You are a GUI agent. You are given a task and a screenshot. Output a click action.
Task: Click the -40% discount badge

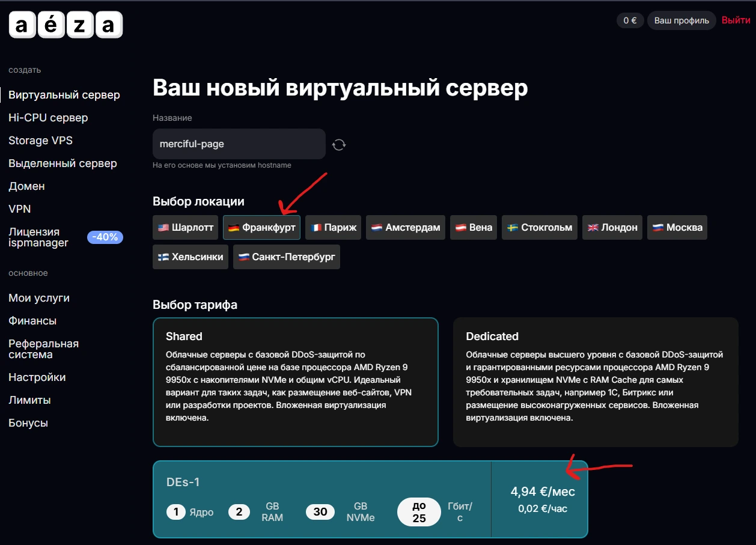105,237
